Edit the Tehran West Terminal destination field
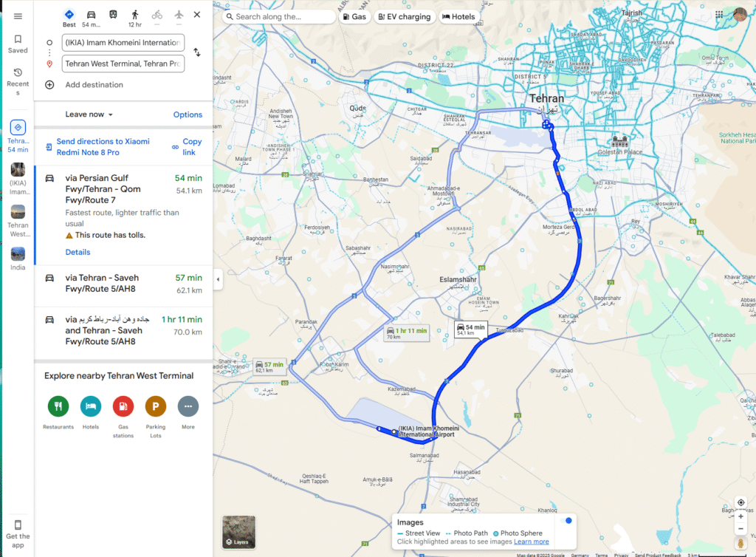Image resolution: width=756 pixels, height=557 pixels. tap(123, 64)
